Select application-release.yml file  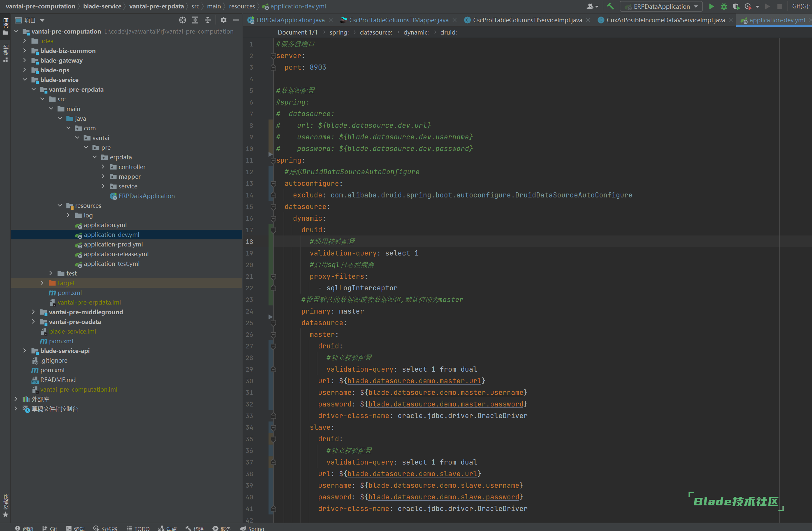tap(116, 254)
